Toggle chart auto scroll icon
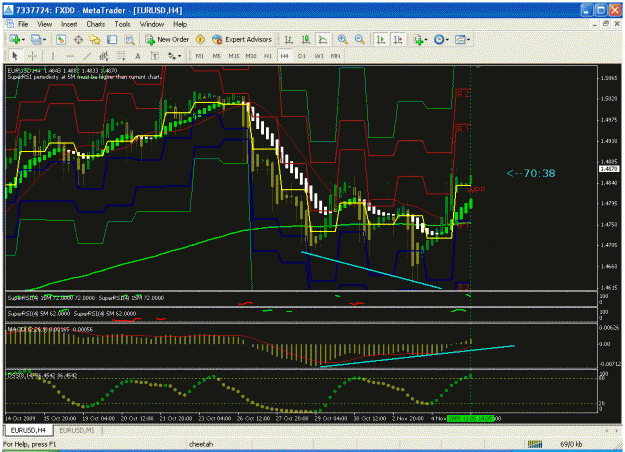Image resolution: width=625 pixels, height=452 pixels. tap(381, 39)
